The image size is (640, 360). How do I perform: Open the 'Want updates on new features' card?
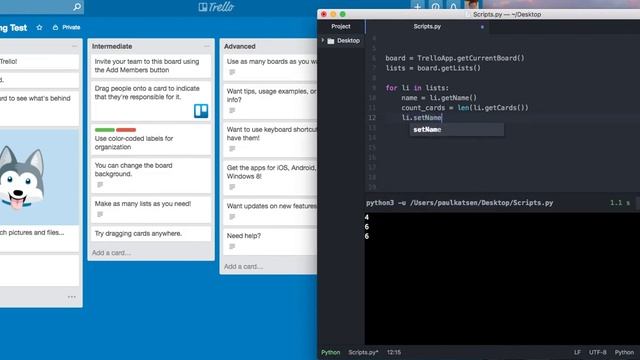pyautogui.click(x=270, y=211)
